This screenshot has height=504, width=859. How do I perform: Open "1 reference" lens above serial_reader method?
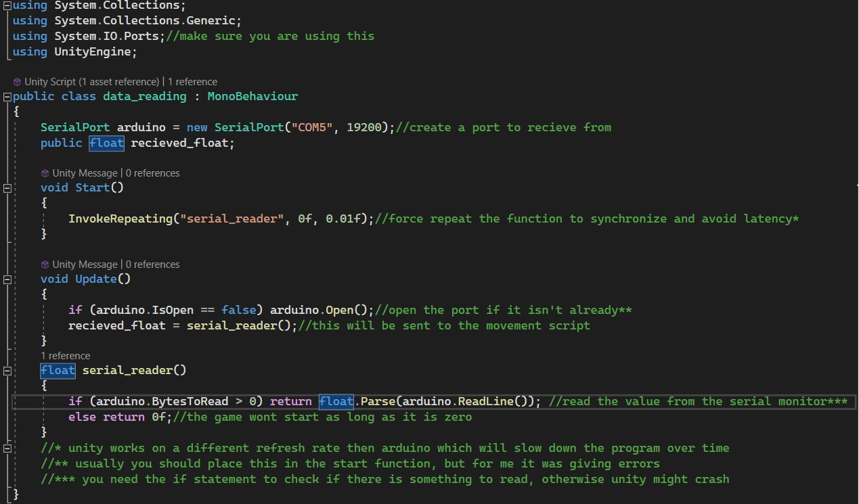(65, 356)
